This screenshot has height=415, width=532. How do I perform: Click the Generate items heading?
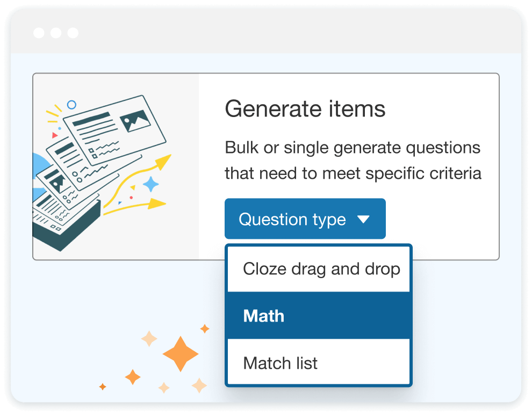click(x=305, y=109)
